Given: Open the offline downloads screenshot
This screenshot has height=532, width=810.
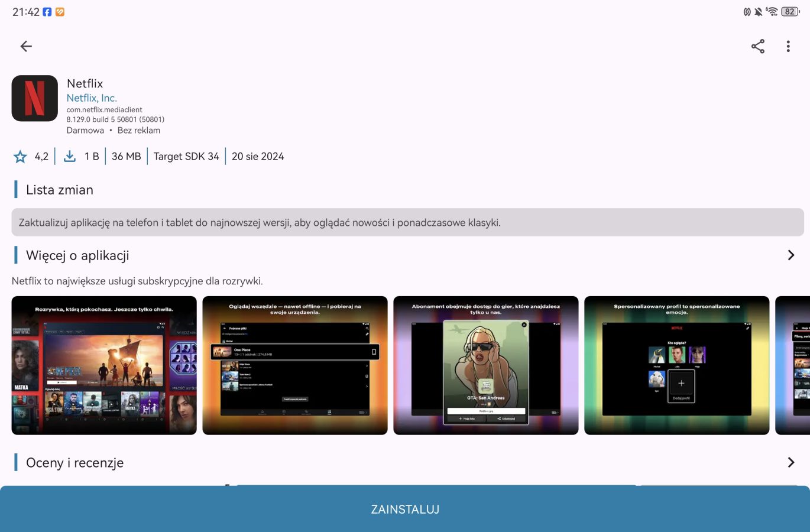Looking at the screenshot, I should pyautogui.click(x=295, y=365).
